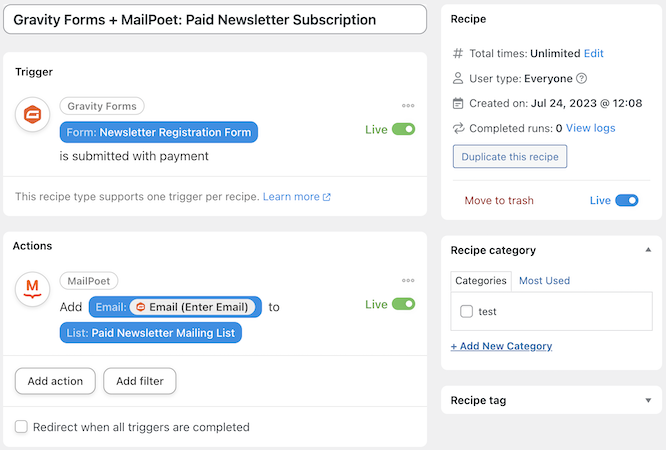Toggle the trigger Live switch off
Image resolution: width=666 pixels, height=450 pixels.
403,129
